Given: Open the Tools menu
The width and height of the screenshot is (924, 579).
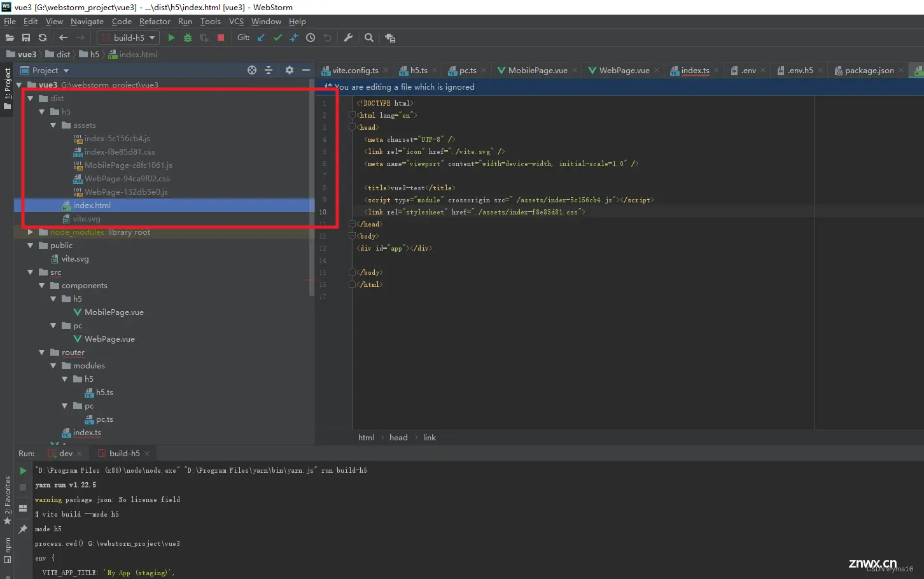Looking at the screenshot, I should click(x=211, y=21).
